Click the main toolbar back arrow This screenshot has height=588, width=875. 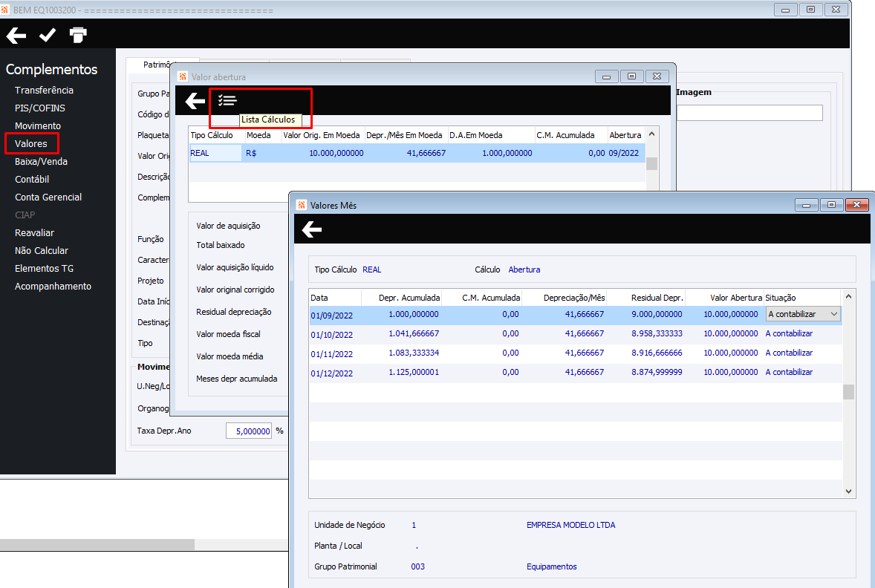pos(16,35)
